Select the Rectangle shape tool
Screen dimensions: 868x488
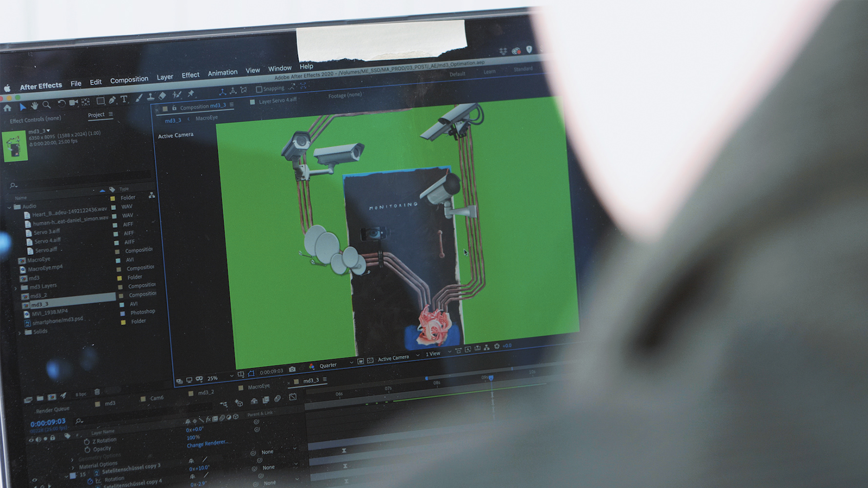(x=101, y=101)
